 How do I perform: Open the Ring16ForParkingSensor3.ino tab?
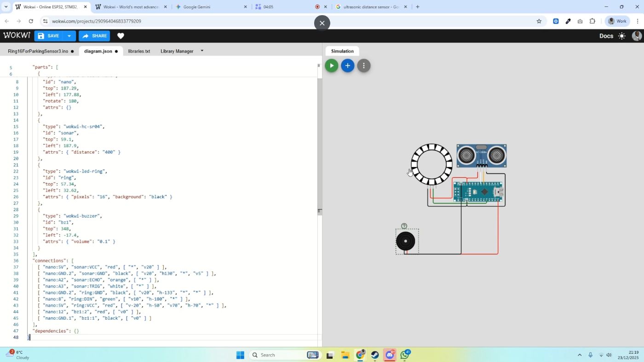click(x=38, y=51)
